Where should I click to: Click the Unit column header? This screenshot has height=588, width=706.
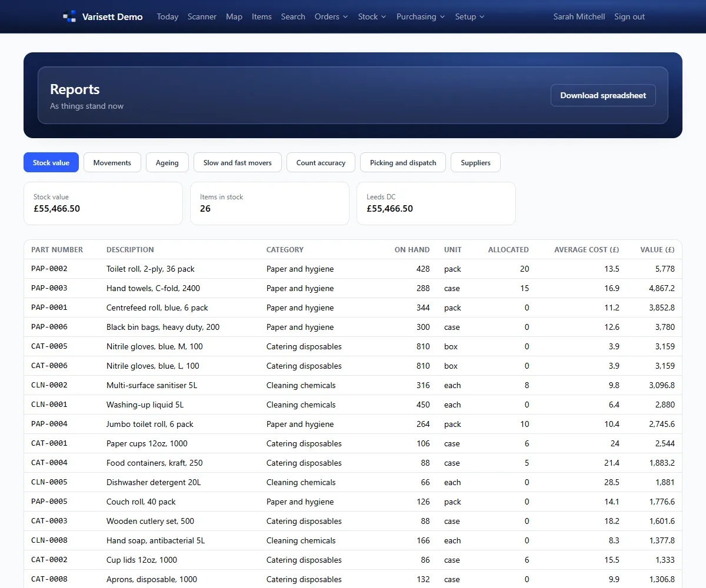click(x=453, y=249)
